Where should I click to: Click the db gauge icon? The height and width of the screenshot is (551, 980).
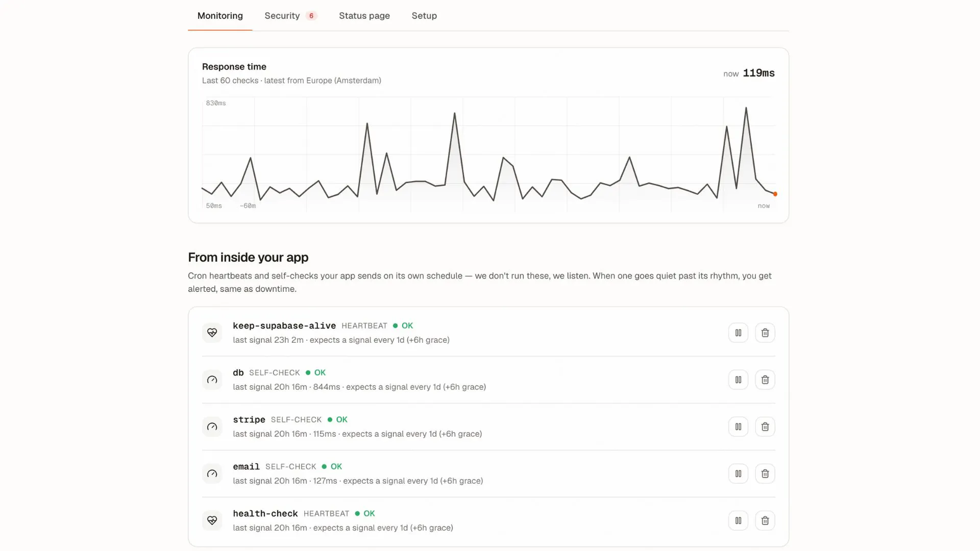[212, 380]
